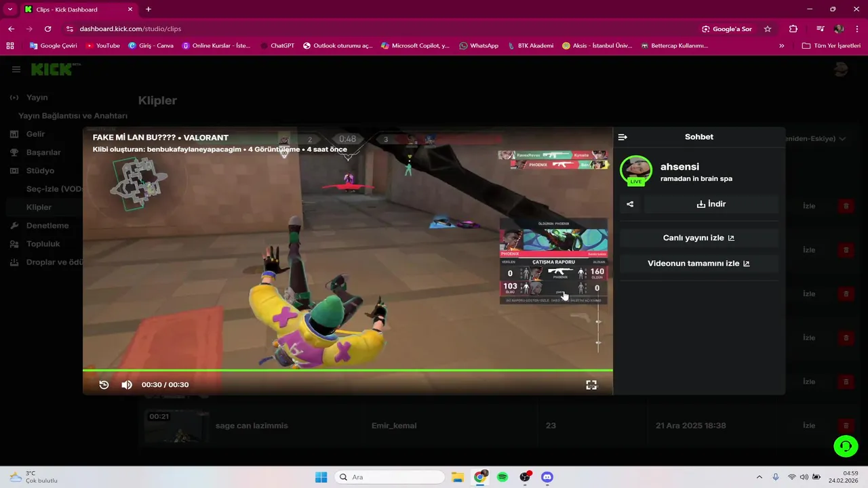Open the Gelir sidebar section
Image resolution: width=868 pixels, height=488 pixels.
35,134
